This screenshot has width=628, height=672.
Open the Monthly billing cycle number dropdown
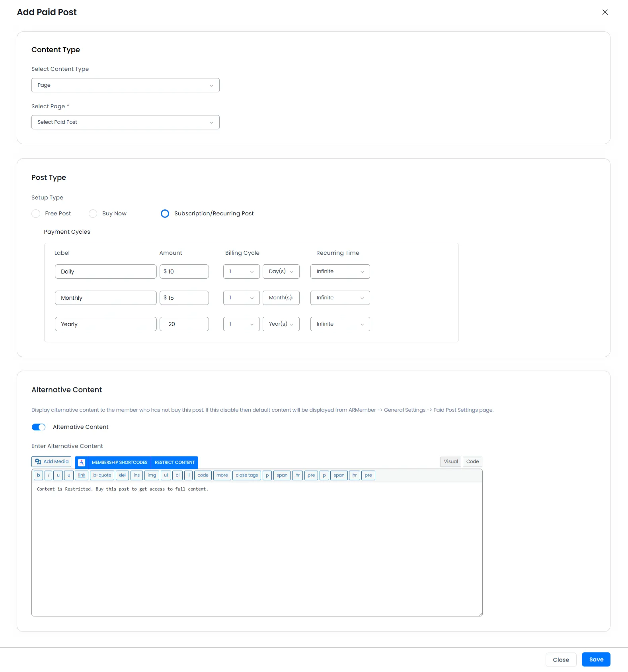tap(241, 298)
